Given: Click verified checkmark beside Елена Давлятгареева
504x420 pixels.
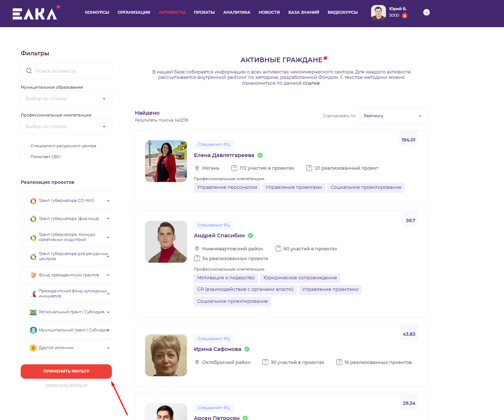Looking at the screenshot, I should tap(260, 155).
